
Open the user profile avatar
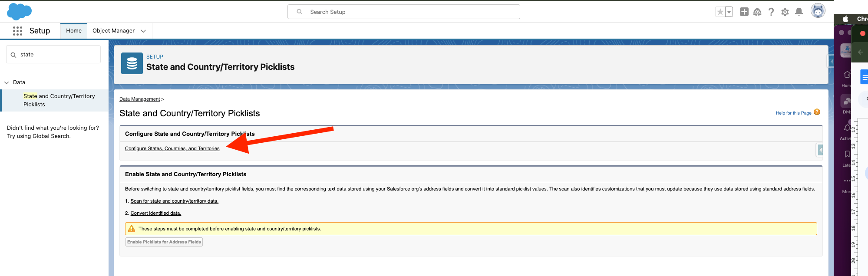pos(818,11)
